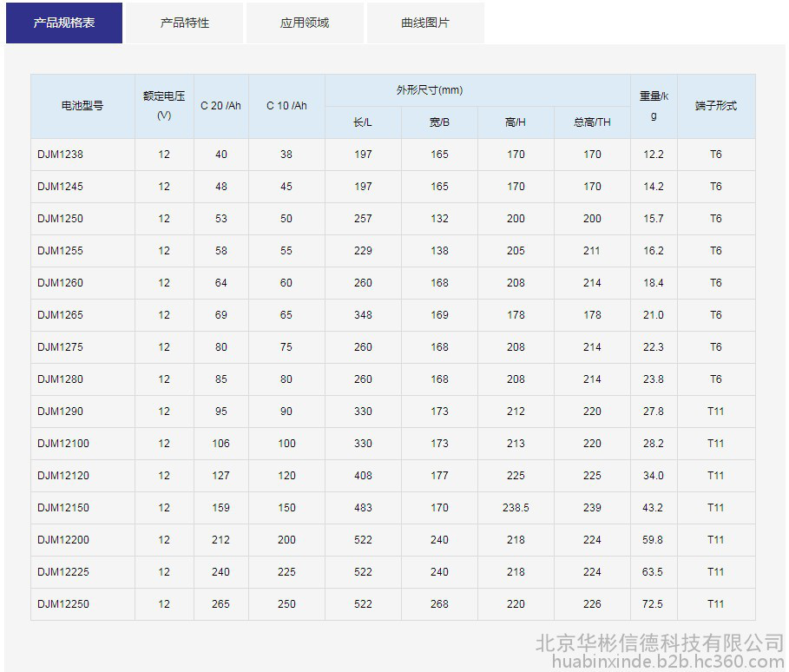This screenshot has height=672, width=789.
Task: Click the 长/L subheader
Action: click(x=363, y=122)
